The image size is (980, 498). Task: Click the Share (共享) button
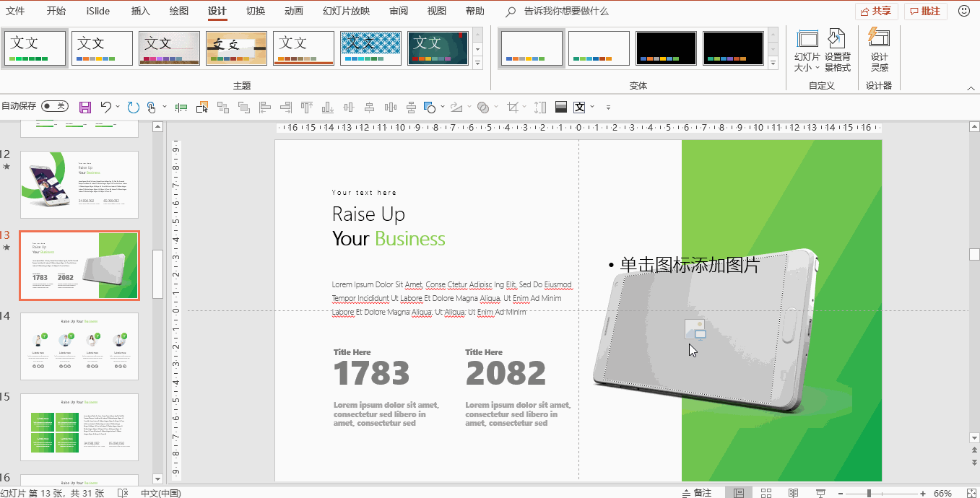point(876,11)
